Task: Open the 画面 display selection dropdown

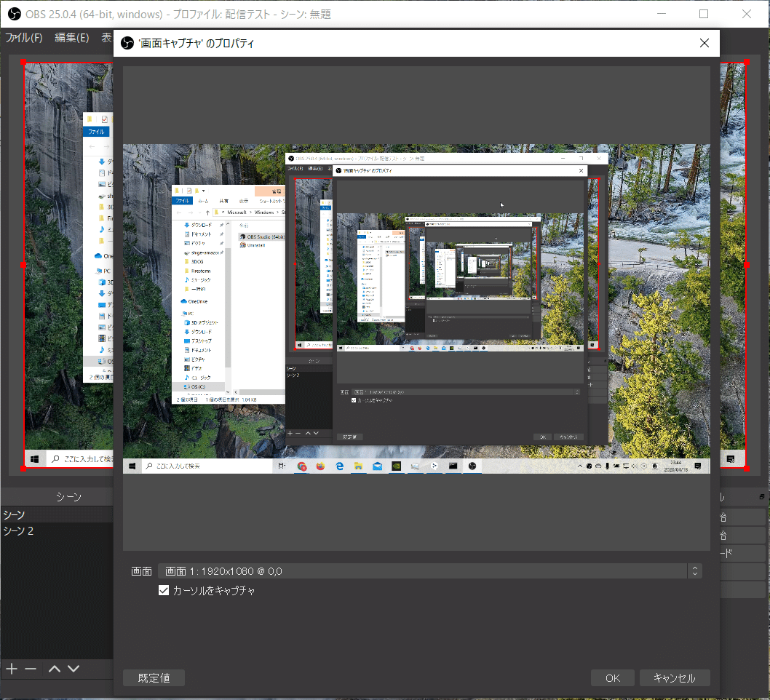Action: pos(429,571)
